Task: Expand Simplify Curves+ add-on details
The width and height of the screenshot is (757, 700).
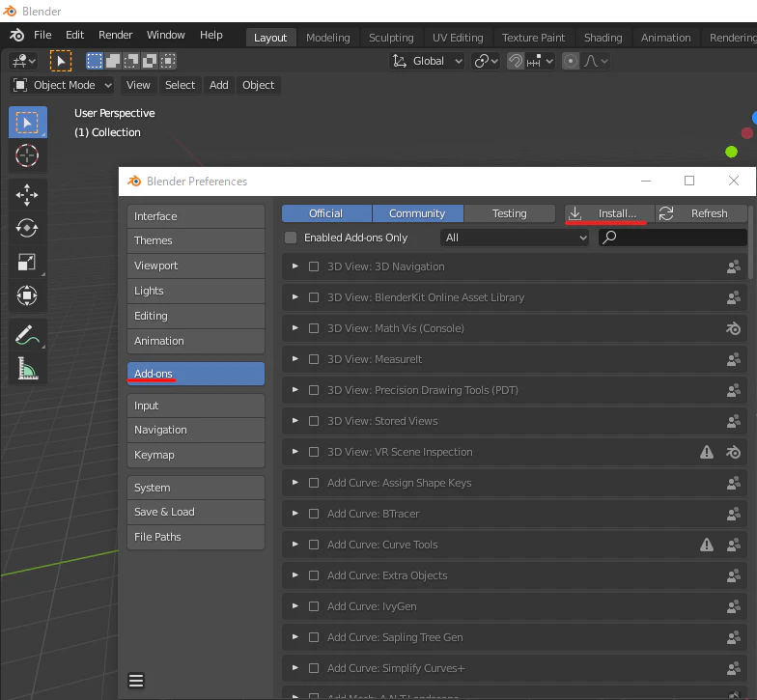Action: tap(295, 668)
